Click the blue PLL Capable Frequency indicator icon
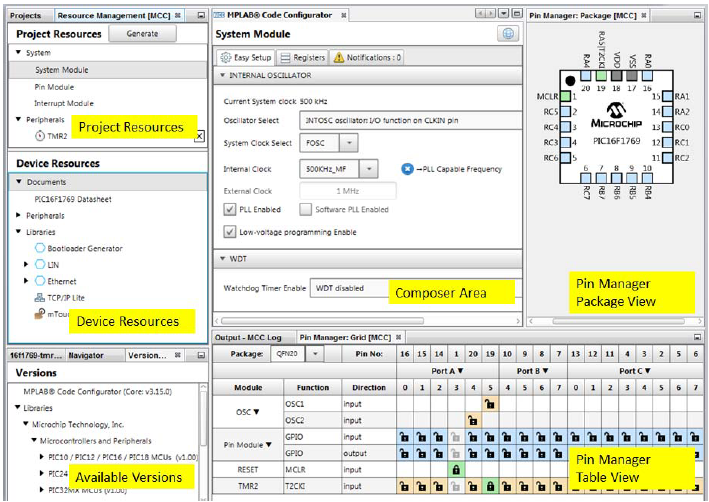 pyautogui.click(x=407, y=169)
